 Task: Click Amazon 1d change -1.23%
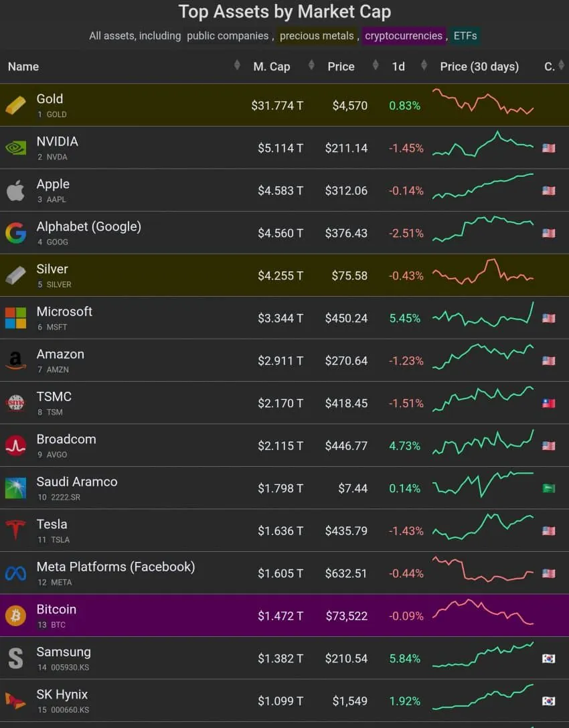click(x=406, y=361)
